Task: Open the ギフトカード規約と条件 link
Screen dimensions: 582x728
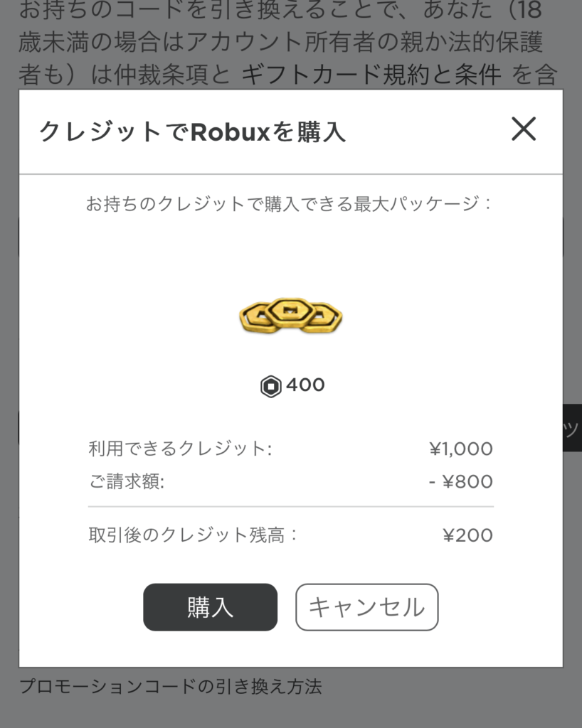Action: [371, 74]
